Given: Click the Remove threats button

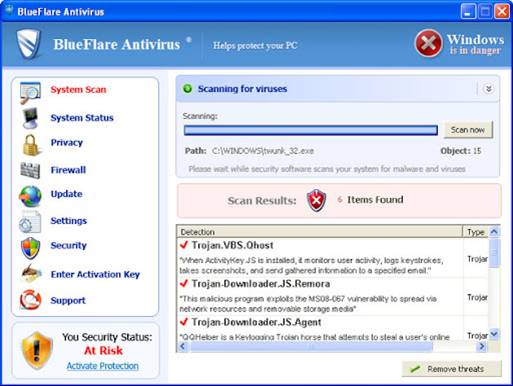Looking at the screenshot, I should coord(451,369).
